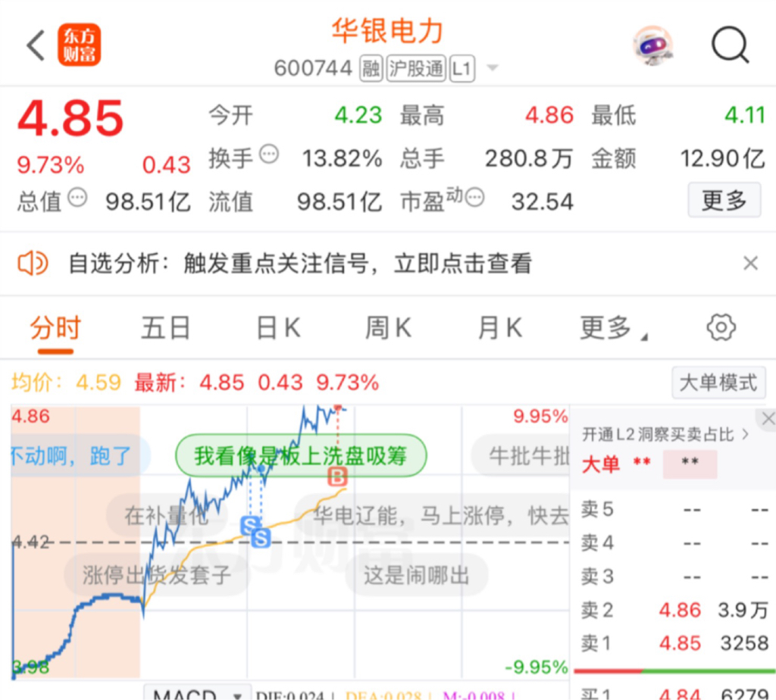
Task: Open info bubble next to 总值
Action: click(x=77, y=198)
